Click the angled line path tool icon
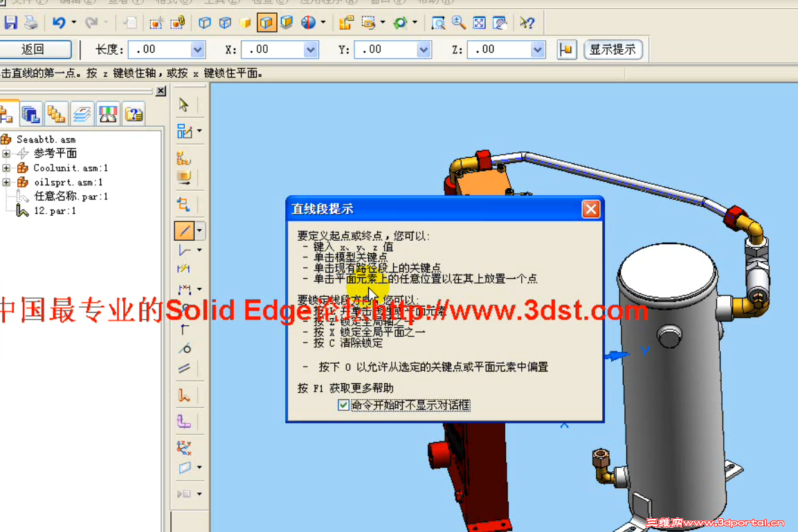Viewport: 798px width, 532px height. [184, 250]
